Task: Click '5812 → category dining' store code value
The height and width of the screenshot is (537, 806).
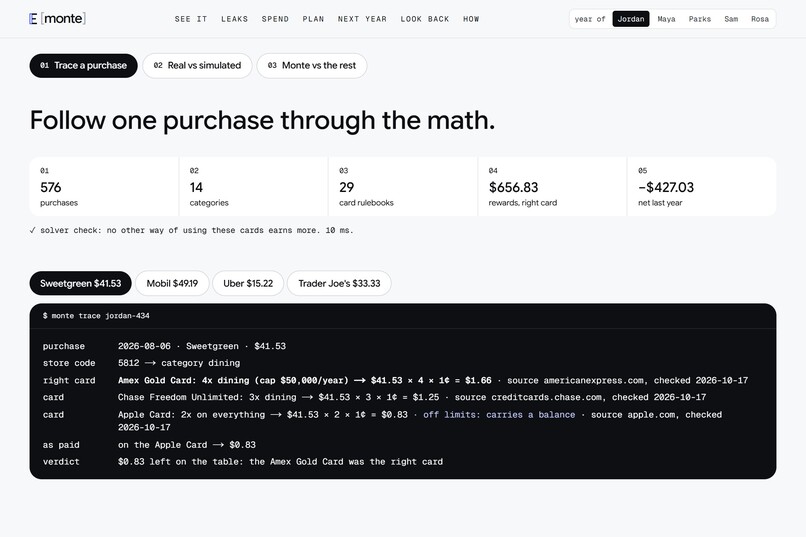Action: [179, 363]
